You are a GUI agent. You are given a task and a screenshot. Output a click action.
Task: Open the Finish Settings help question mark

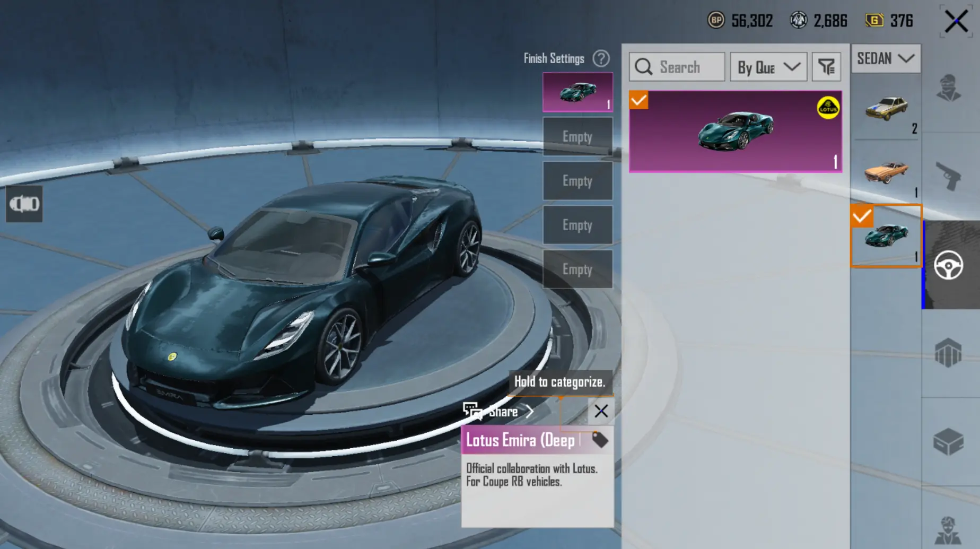coord(601,58)
